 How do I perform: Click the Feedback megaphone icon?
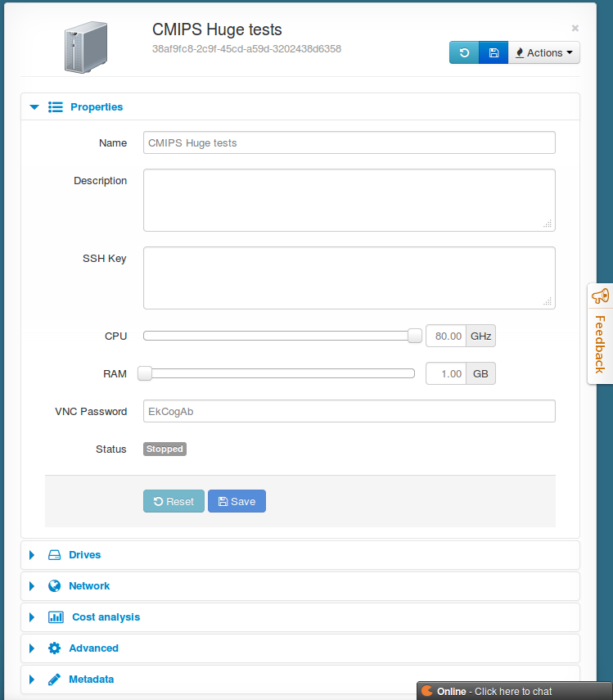tap(600, 296)
